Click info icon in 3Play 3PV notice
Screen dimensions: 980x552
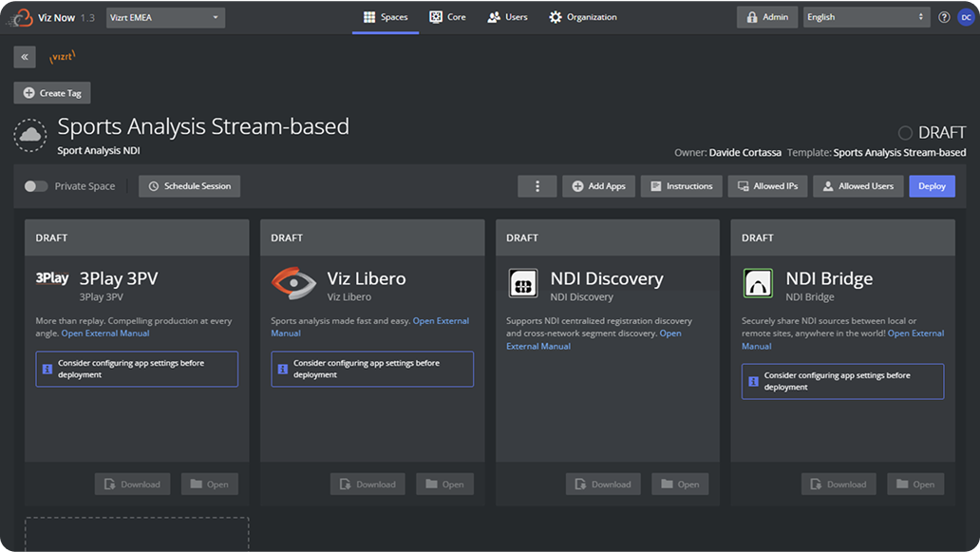pyautogui.click(x=47, y=369)
